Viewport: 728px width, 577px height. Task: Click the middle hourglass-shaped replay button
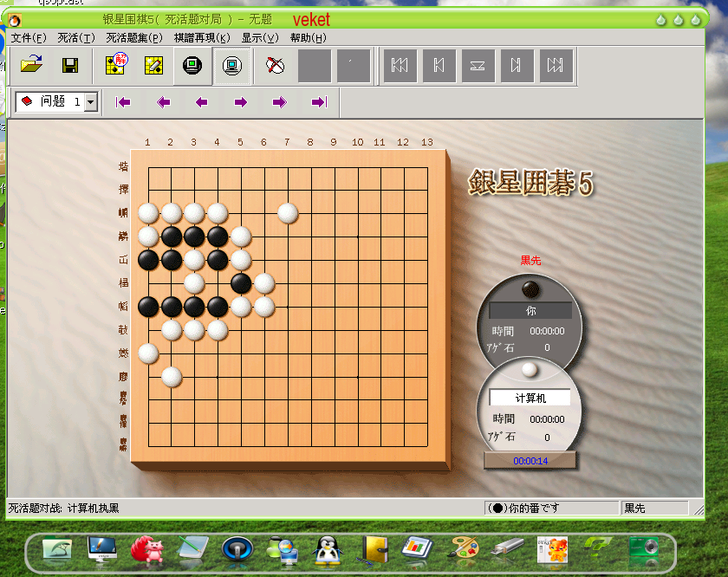[478, 66]
